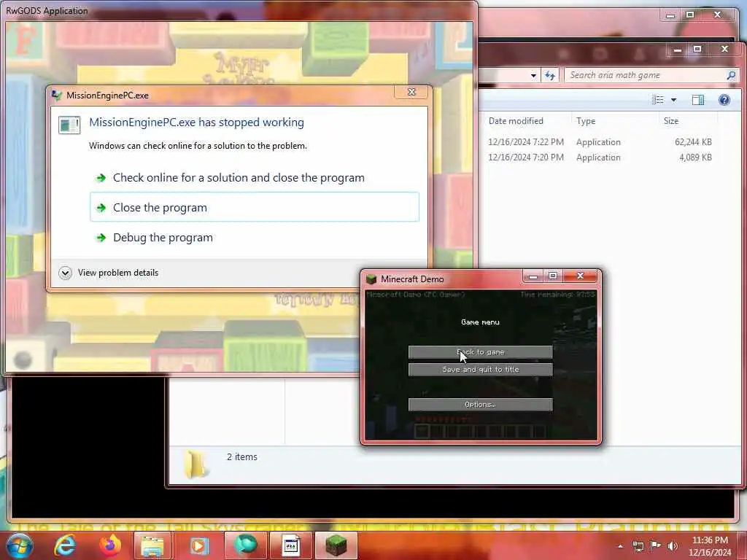Image resolution: width=747 pixels, height=560 pixels.
Task: Sort by Type column header
Action: [586, 121]
